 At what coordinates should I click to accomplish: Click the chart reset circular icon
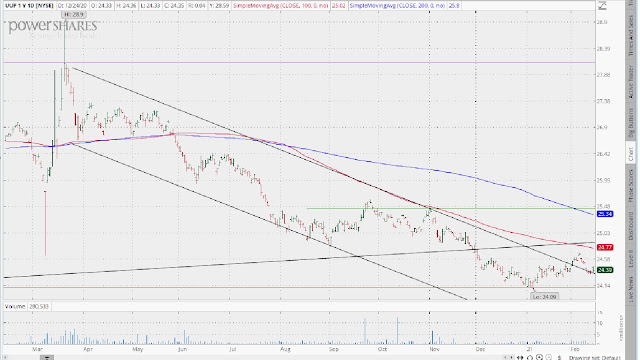(530, 358)
